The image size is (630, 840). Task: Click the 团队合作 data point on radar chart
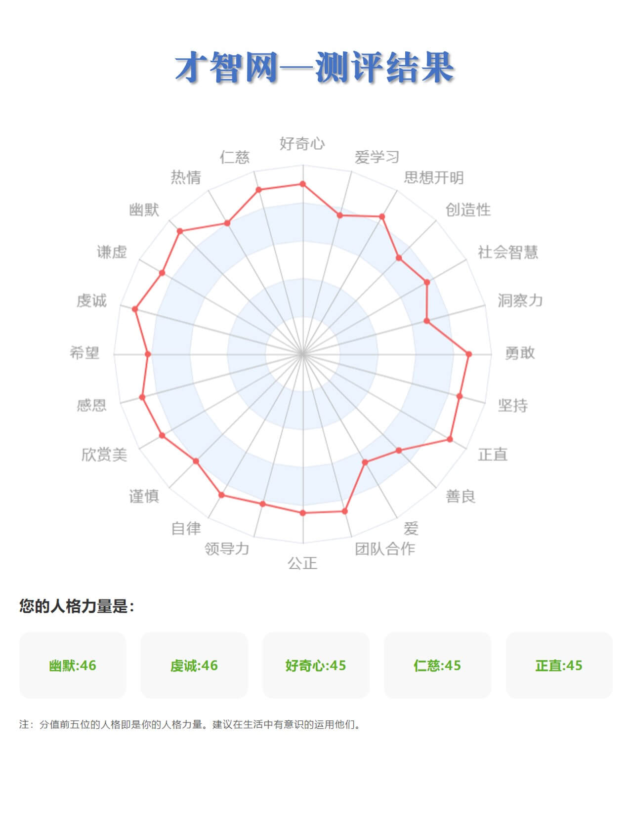[x=345, y=511]
